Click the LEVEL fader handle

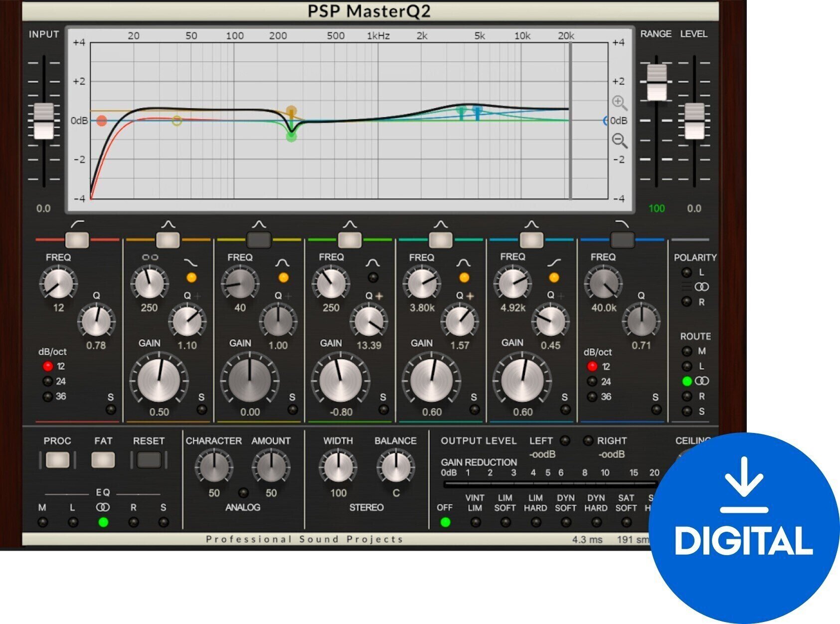point(694,121)
